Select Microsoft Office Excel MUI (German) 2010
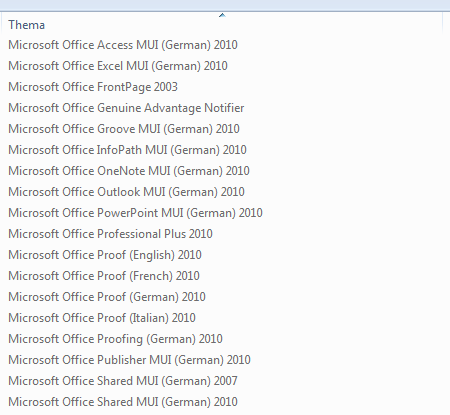Viewport: 450px width, 415px height. pos(118,66)
